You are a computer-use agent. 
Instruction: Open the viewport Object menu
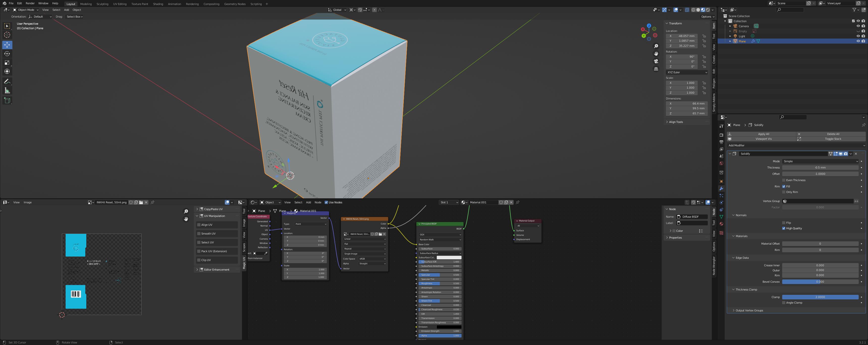click(x=77, y=10)
